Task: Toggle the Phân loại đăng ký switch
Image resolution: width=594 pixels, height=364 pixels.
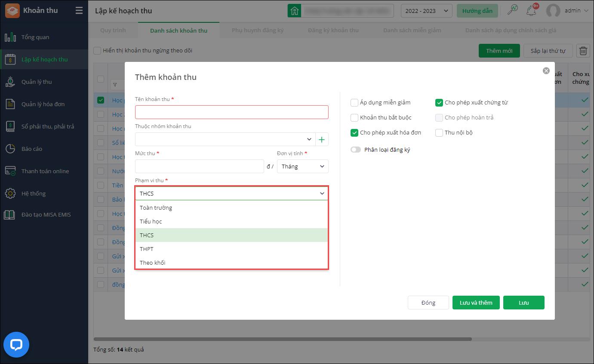Action: (x=356, y=150)
